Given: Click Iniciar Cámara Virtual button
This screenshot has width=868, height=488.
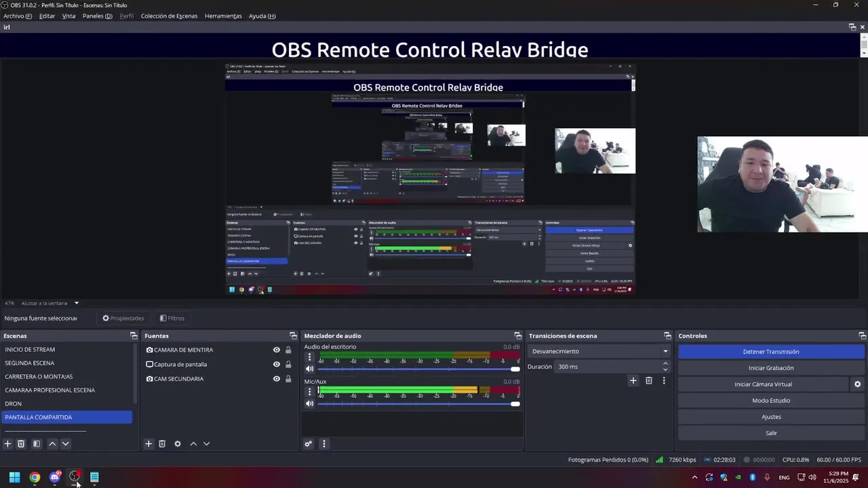Looking at the screenshot, I should [763, 384].
